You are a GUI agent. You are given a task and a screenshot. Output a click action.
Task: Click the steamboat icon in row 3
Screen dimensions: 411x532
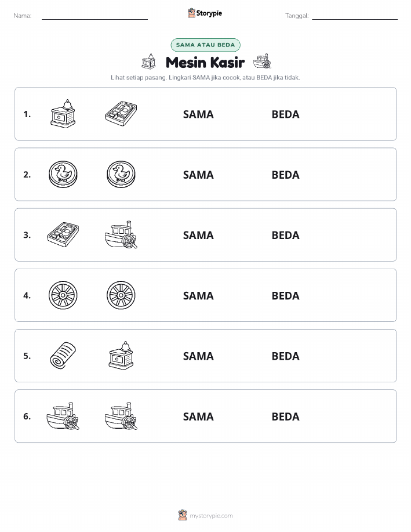(x=121, y=235)
